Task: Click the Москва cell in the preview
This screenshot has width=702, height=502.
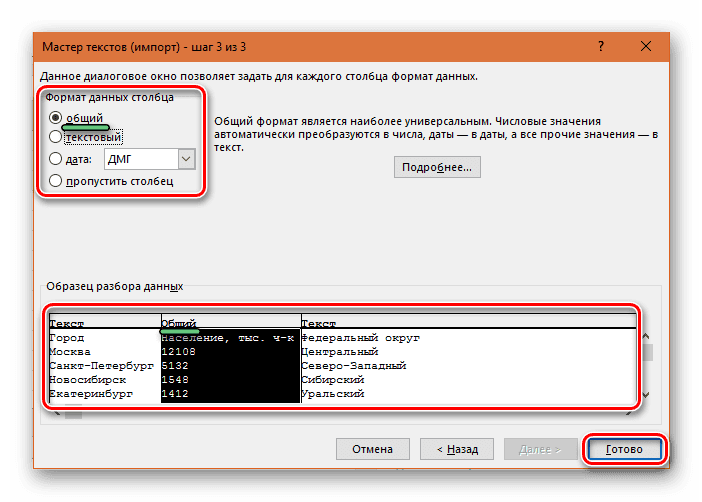Action: pyautogui.click(x=70, y=352)
